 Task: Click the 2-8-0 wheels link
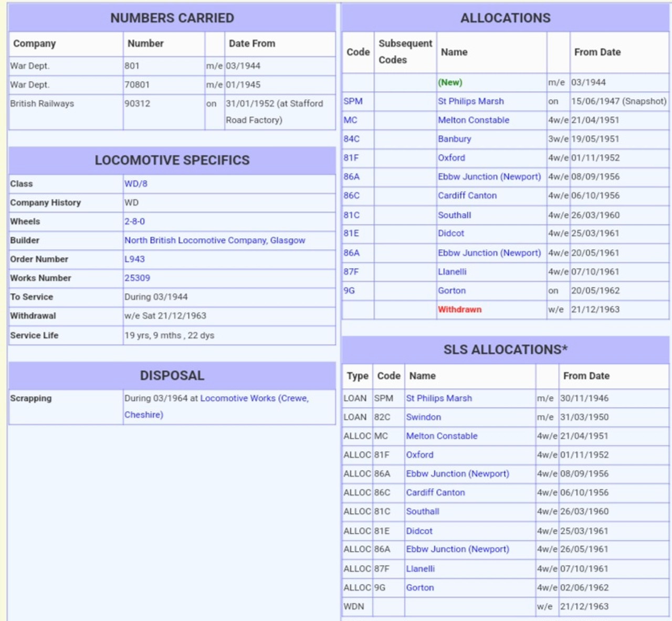(x=134, y=222)
